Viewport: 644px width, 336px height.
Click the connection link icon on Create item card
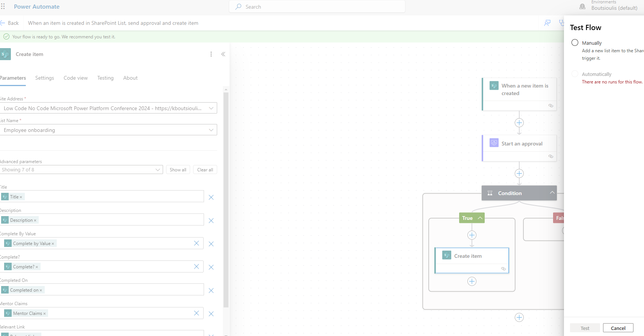pyautogui.click(x=503, y=269)
